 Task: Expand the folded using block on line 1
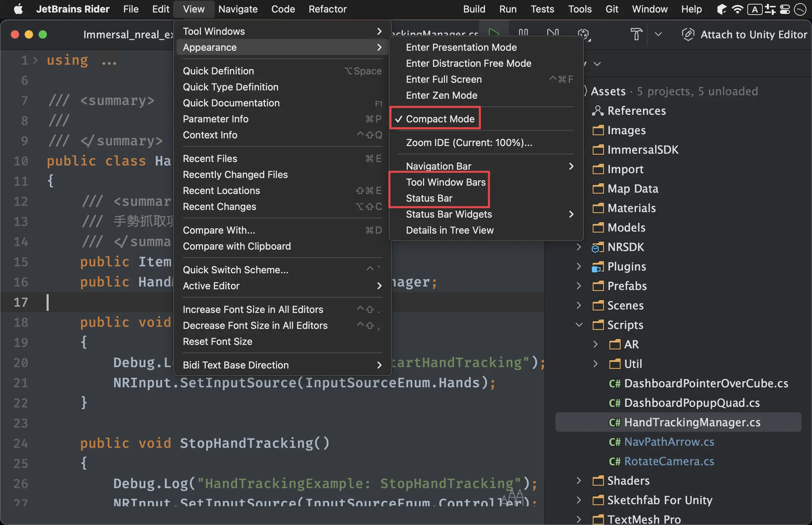(x=35, y=60)
